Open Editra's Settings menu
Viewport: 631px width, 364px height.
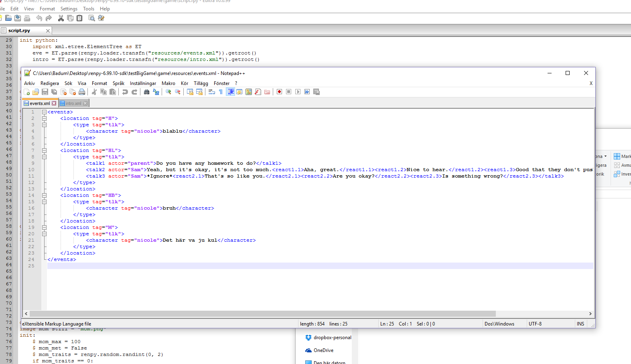click(x=69, y=9)
